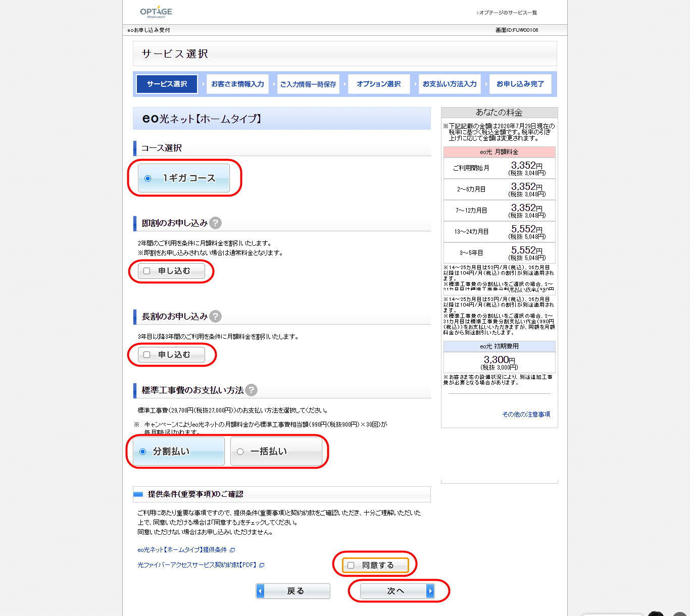Select 分割払い payment option
The image size is (690, 616).
coord(179,451)
